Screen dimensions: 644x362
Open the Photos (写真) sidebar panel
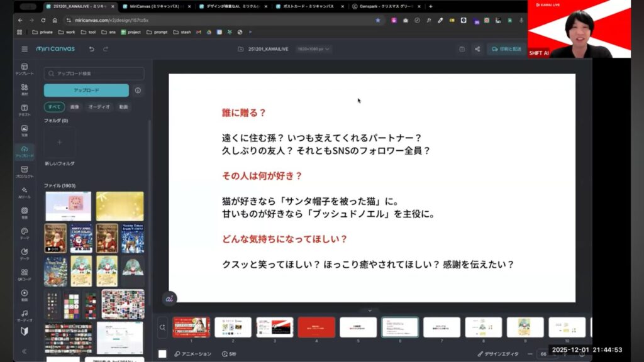coord(25,131)
